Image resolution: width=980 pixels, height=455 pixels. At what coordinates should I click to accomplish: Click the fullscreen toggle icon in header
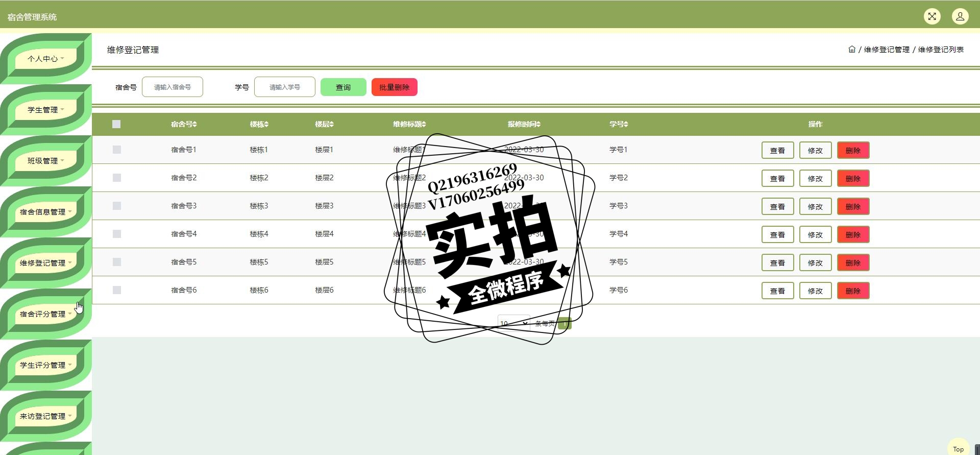(x=932, y=16)
